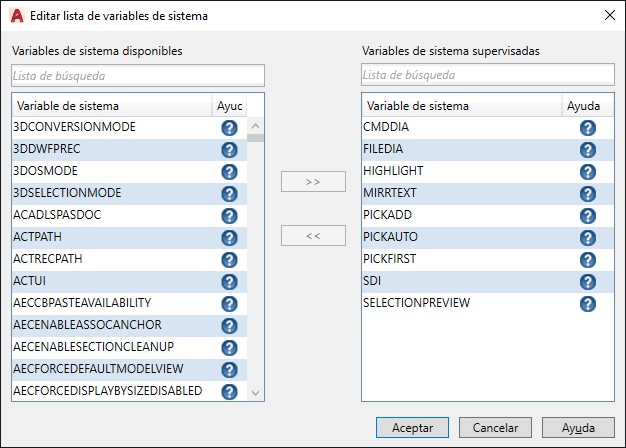Click the Cancelar button
Screen dimensions: 626x448
[495, 427]
